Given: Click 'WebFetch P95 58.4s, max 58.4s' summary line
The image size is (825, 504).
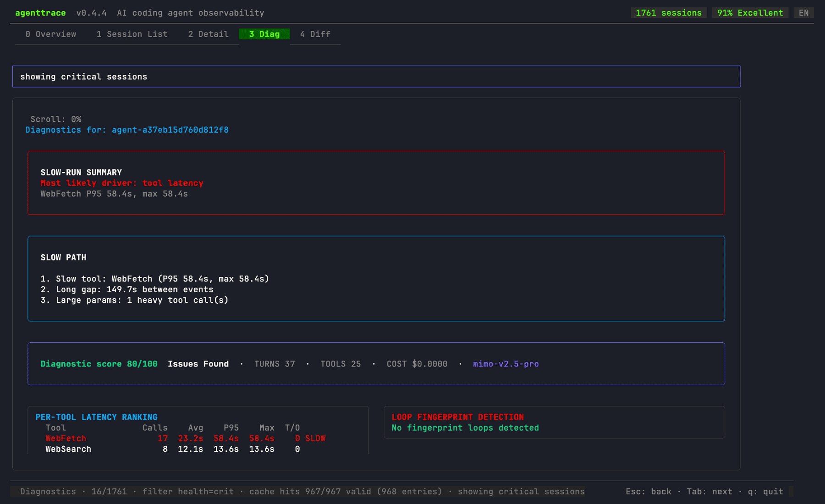Looking at the screenshot, I should (114, 194).
